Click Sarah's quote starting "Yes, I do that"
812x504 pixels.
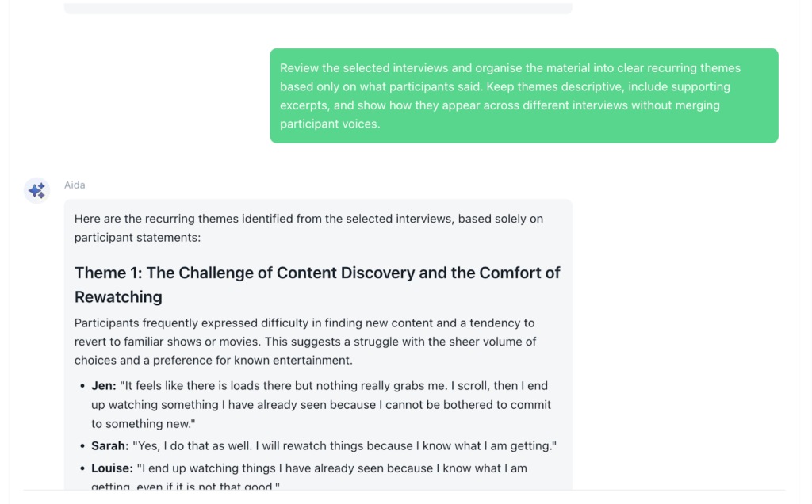(x=345, y=446)
